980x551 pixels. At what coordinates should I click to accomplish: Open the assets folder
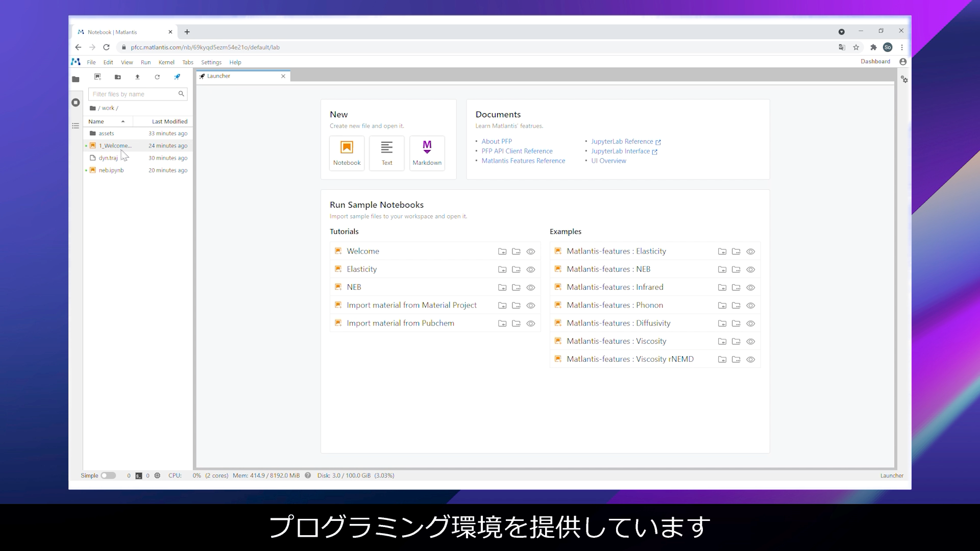pos(106,133)
